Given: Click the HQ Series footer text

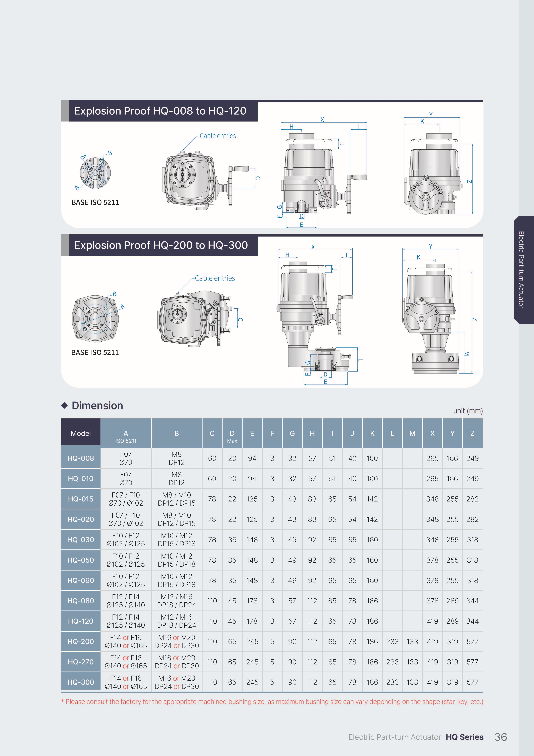Looking at the screenshot, I should tap(464, 737).
